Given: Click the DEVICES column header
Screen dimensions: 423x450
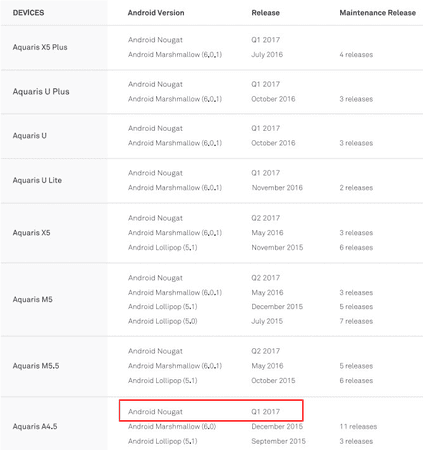Looking at the screenshot, I should [28, 13].
